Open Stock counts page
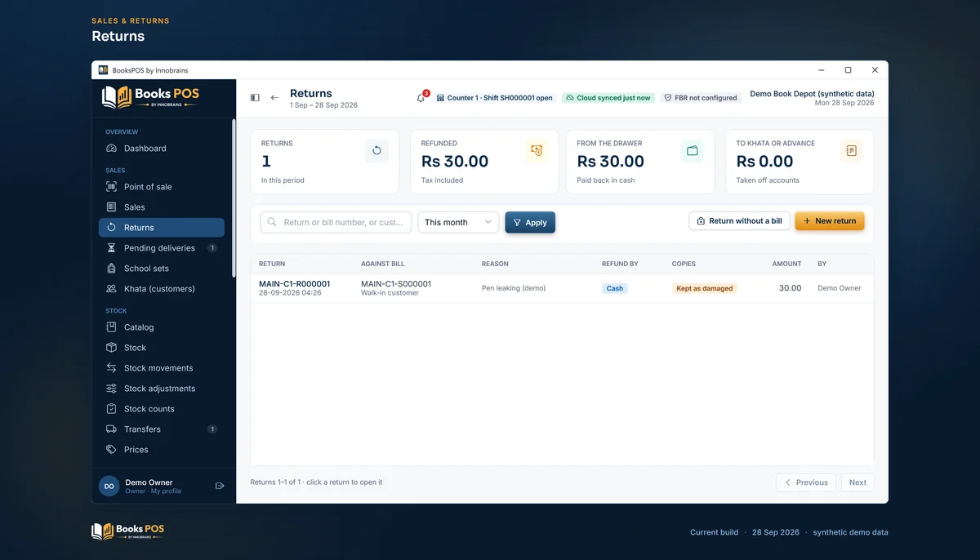Screen dimensions: 980x560 [161, 409]
